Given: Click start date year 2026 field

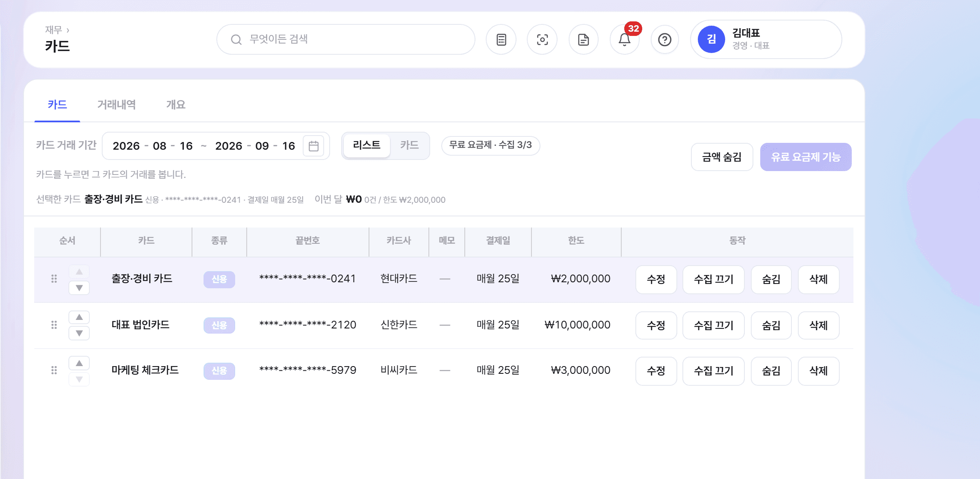Looking at the screenshot, I should tap(126, 146).
